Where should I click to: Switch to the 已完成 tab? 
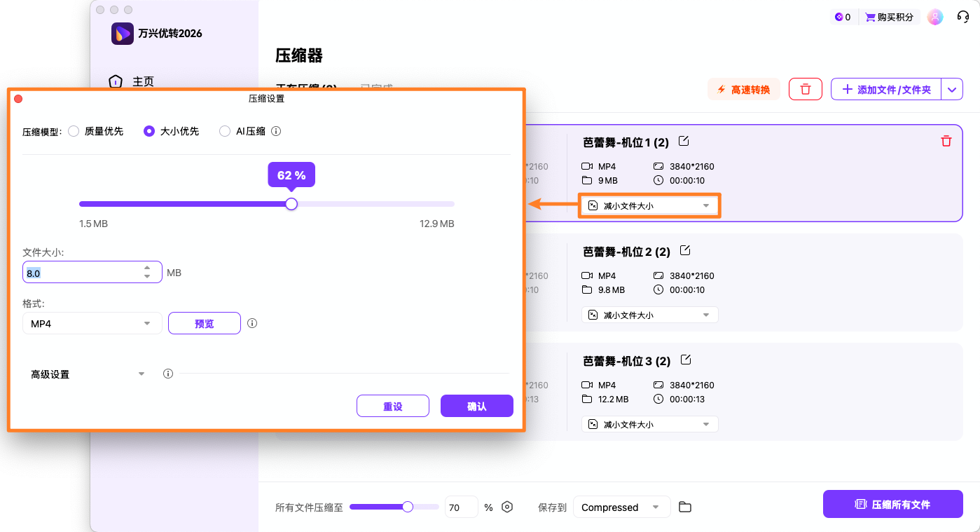375,87
